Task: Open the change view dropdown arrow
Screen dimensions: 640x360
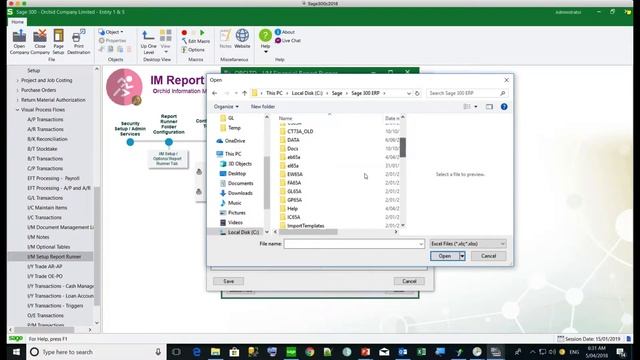Action: coord(476,107)
